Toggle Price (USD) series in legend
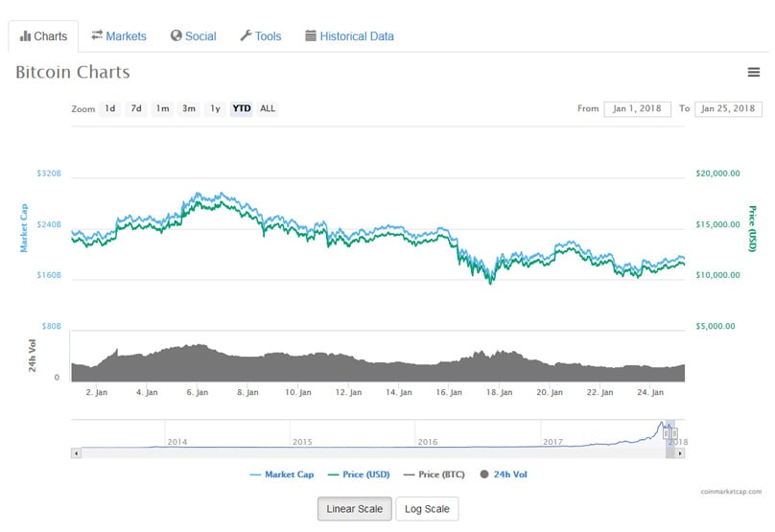Viewport: 775px width, 532px height. [359, 474]
